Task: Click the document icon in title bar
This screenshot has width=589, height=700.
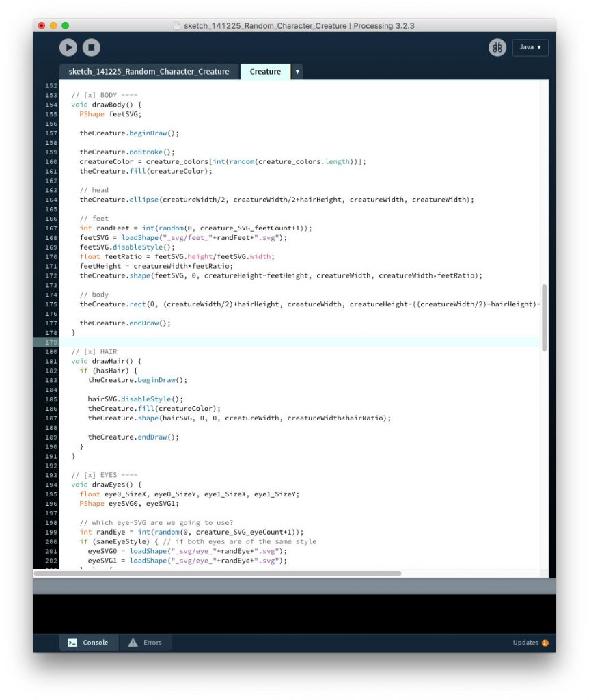Action: [178, 26]
